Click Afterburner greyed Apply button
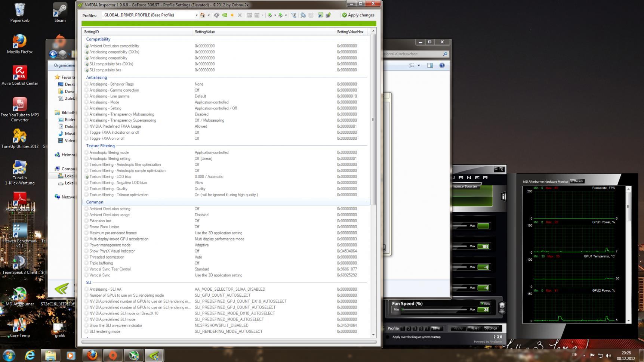This screenshot has width=644, height=362. point(458,328)
